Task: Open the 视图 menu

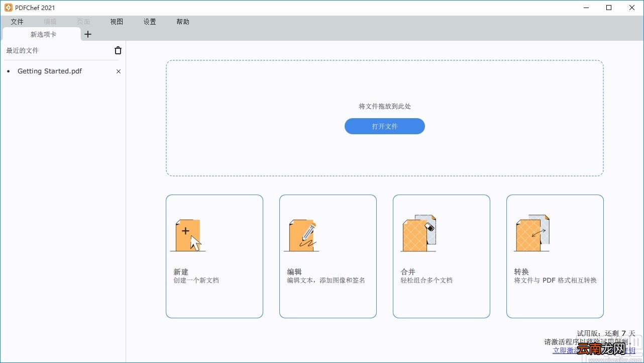Action: (x=117, y=22)
